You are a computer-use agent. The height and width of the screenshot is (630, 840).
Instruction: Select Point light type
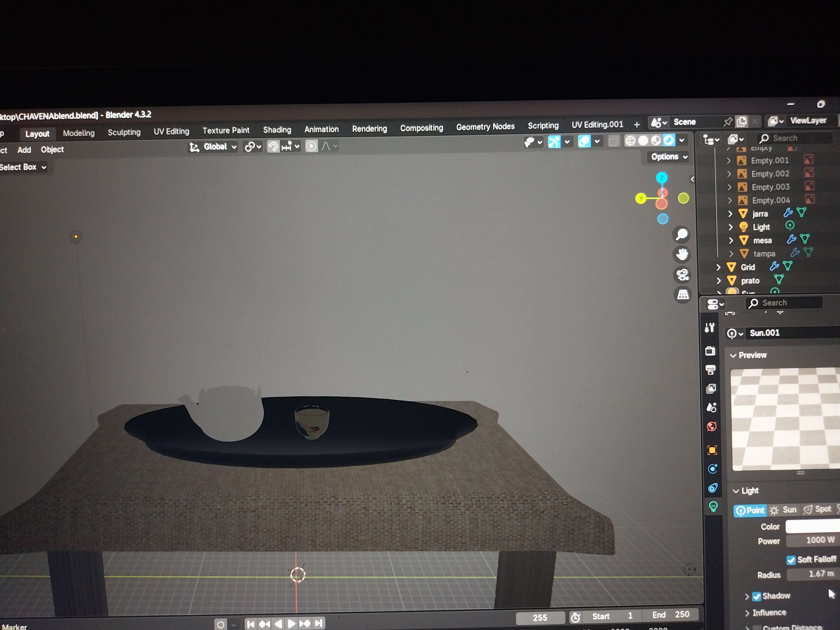pos(750,510)
